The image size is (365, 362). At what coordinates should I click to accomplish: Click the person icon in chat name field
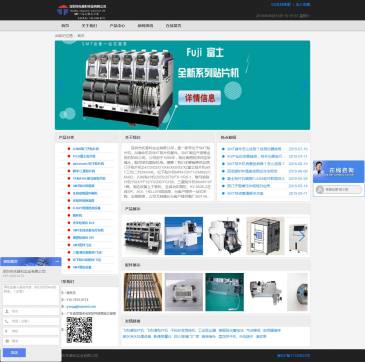(x=7, y=311)
